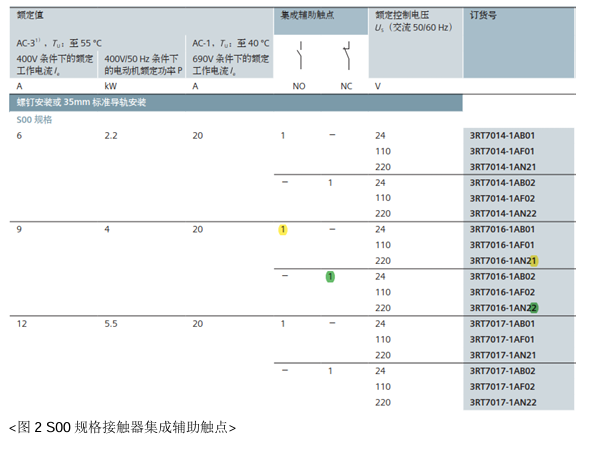Image resolution: width=598 pixels, height=454 pixels.
Task: Click the 9 A rated current value
Action: (x=19, y=229)
